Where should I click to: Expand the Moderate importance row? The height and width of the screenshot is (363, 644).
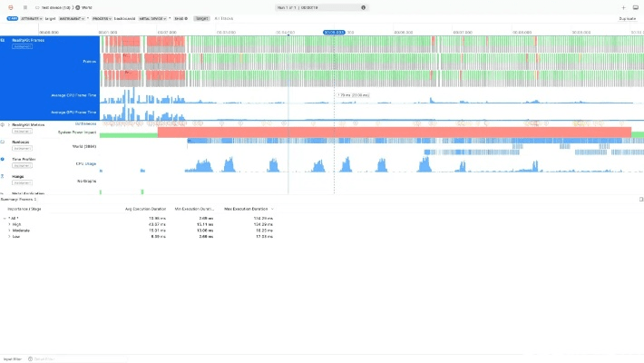(x=9, y=231)
